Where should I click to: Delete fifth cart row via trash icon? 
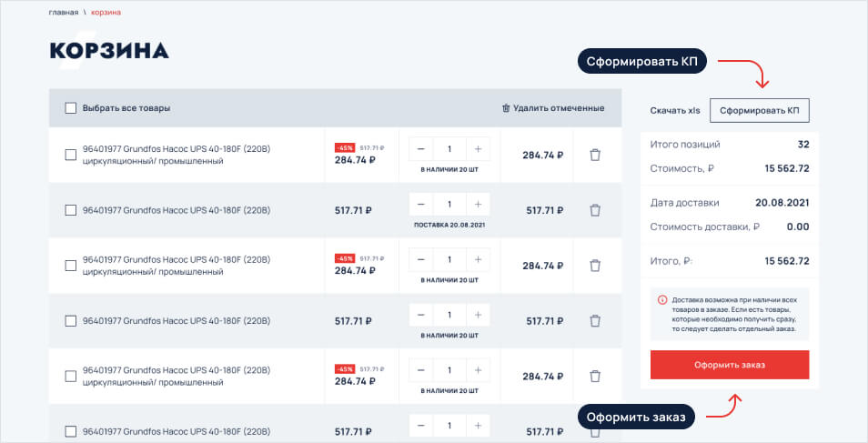click(595, 377)
